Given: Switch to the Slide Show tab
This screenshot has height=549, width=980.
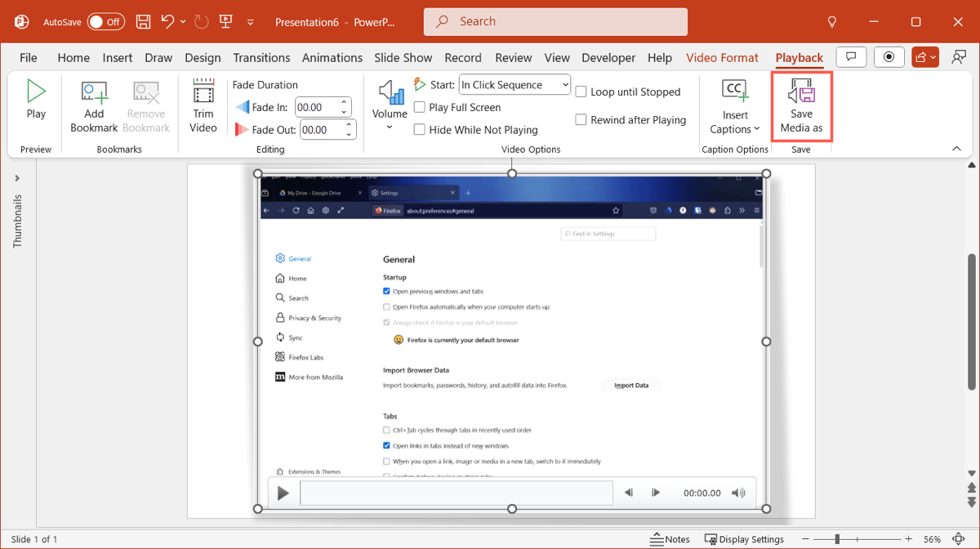Looking at the screenshot, I should (x=403, y=57).
